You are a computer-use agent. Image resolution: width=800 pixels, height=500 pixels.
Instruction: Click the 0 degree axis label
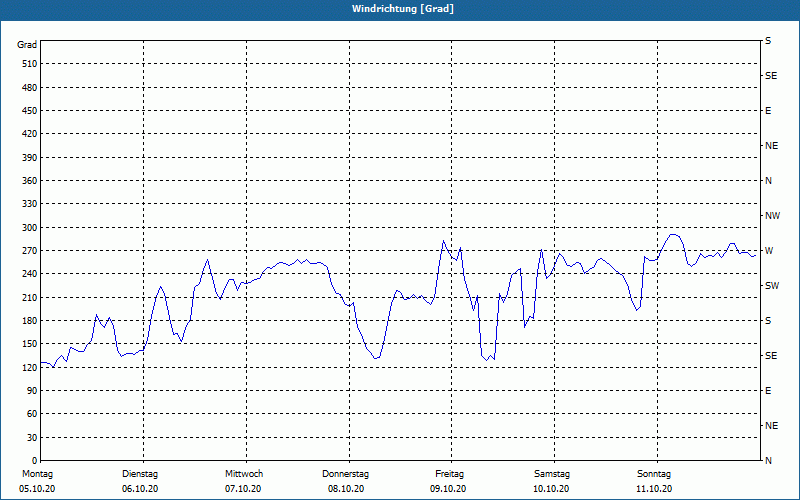coord(34,461)
